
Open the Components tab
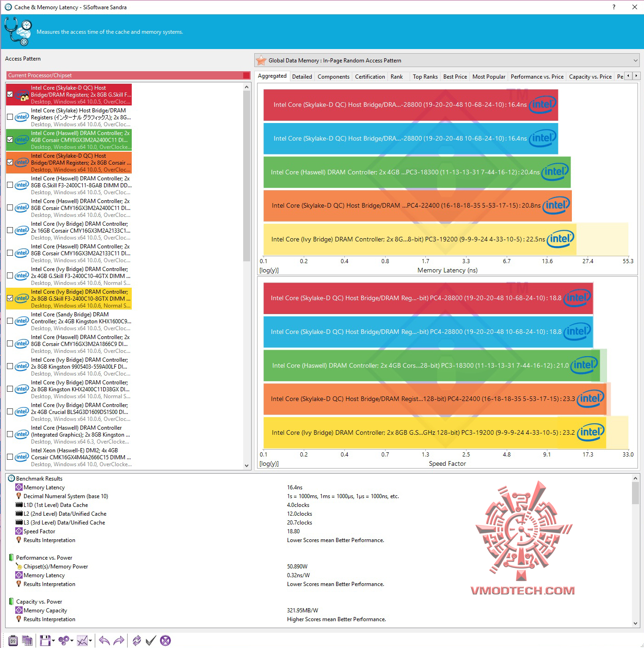[333, 77]
